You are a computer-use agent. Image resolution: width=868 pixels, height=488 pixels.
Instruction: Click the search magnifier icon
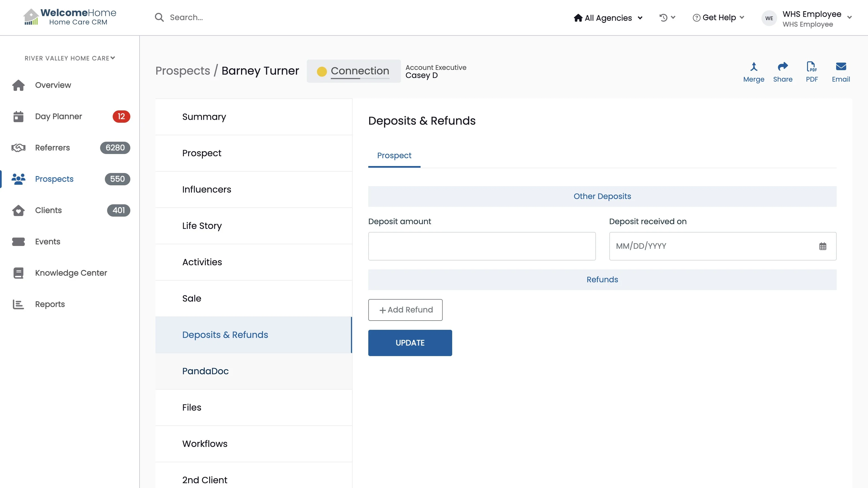tap(159, 18)
